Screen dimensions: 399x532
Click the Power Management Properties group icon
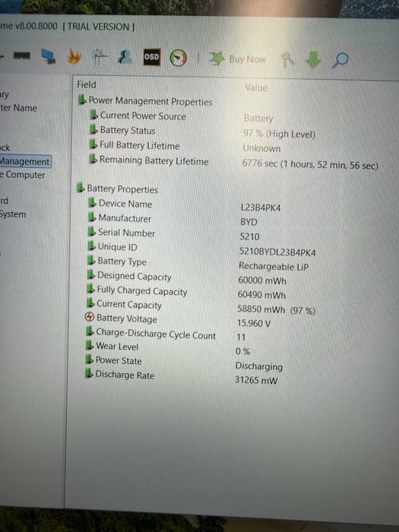(x=82, y=100)
